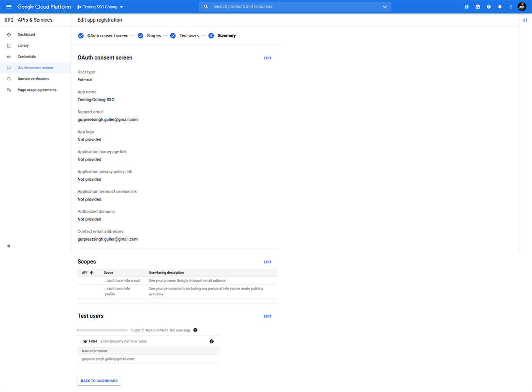The height and width of the screenshot is (392, 532).
Task: Open the hamburger navigation menu
Action: [x=9, y=6]
